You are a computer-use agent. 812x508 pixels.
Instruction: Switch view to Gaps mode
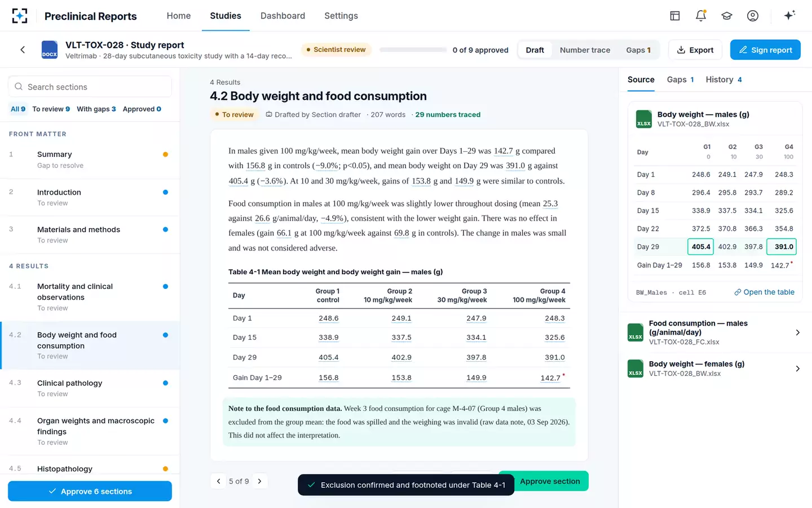[x=638, y=50]
